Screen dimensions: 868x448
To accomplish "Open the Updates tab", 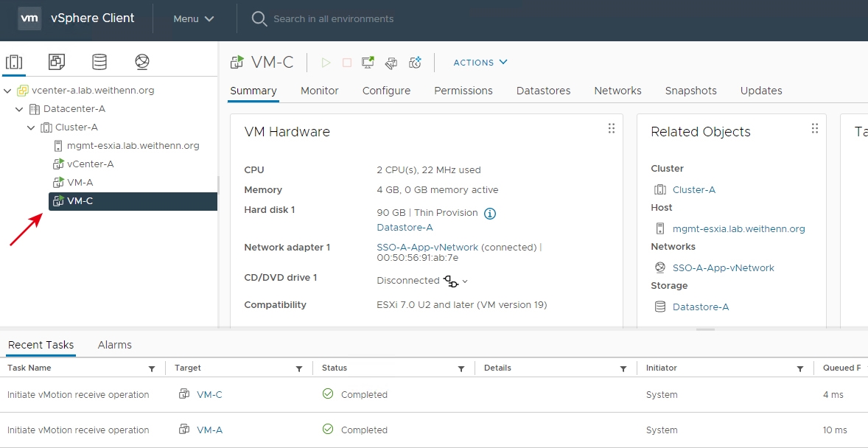I will click(x=761, y=91).
